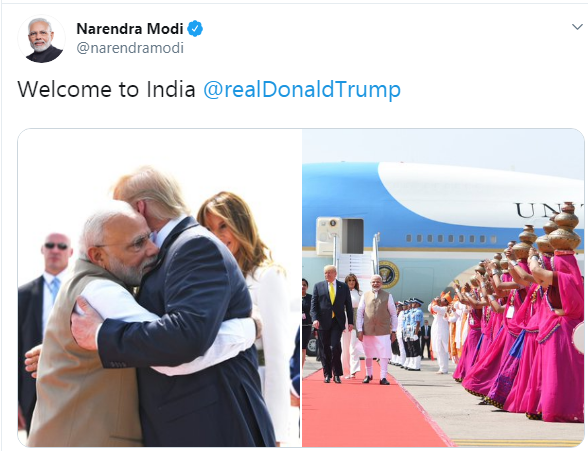This screenshot has height=451, width=588.
Task: Click the presidential seal on the aircraft
Action: click(x=388, y=274)
